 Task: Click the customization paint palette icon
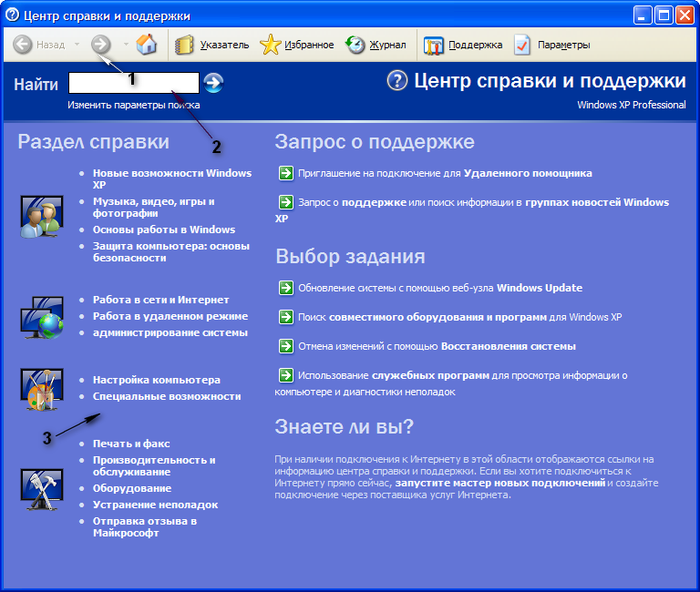42,389
